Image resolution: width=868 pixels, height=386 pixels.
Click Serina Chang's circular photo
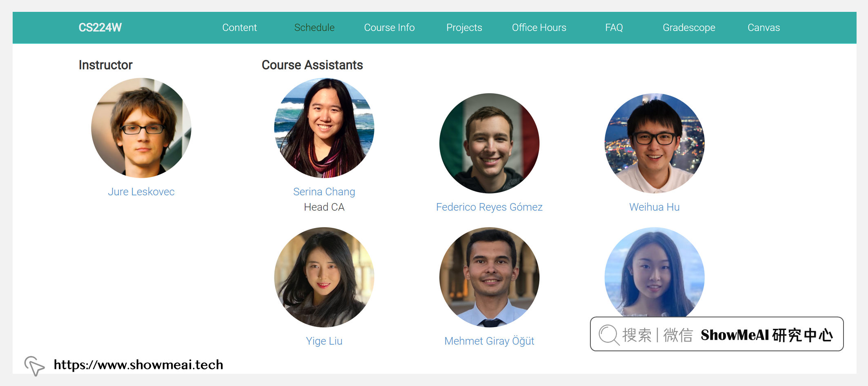pyautogui.click(x=324, y=128)
